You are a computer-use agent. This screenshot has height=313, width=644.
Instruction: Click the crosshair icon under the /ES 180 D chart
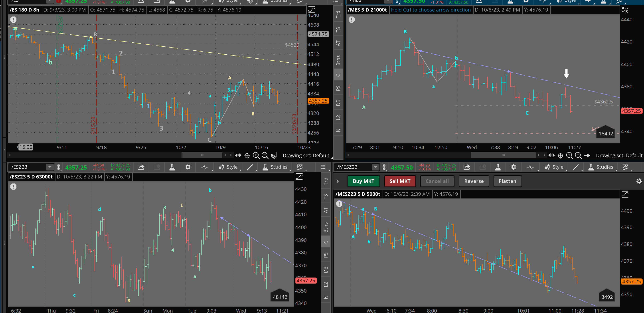pyautogui.click(x=247, y=156)
